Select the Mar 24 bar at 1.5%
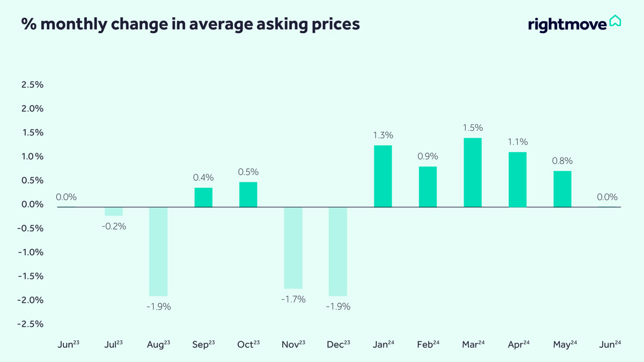The height and width of the screenshot is (362, 644). [x=473, y=172]
